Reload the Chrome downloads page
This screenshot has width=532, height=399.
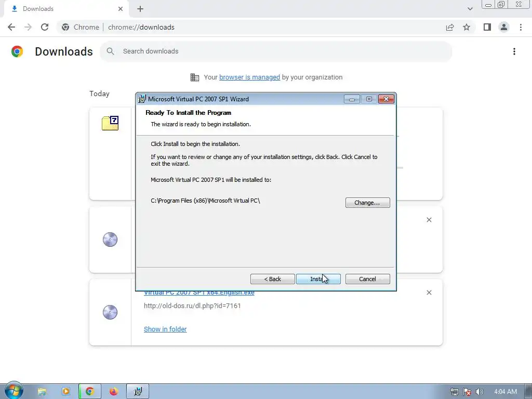45,27
